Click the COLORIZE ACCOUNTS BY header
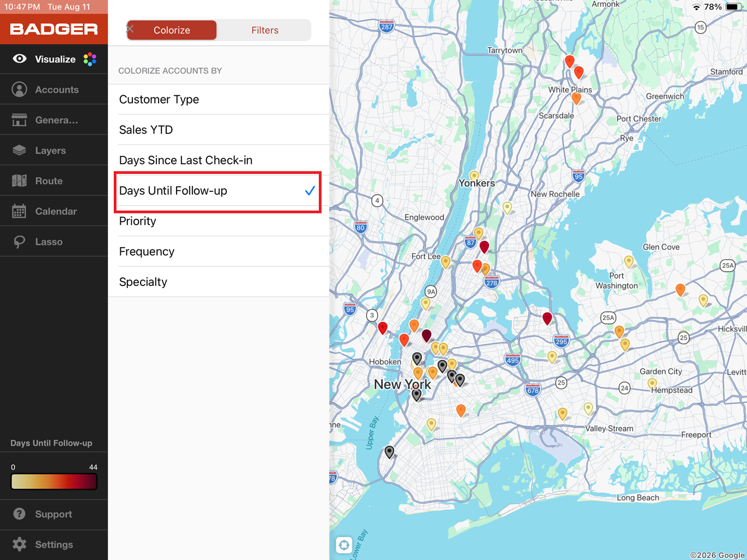The width and height of the screenshot is (747, 560). click(170, 71)
